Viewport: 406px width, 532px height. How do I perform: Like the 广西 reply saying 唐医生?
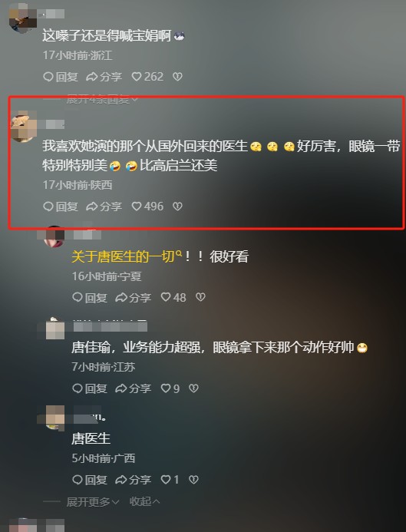(x=170, y=480)
